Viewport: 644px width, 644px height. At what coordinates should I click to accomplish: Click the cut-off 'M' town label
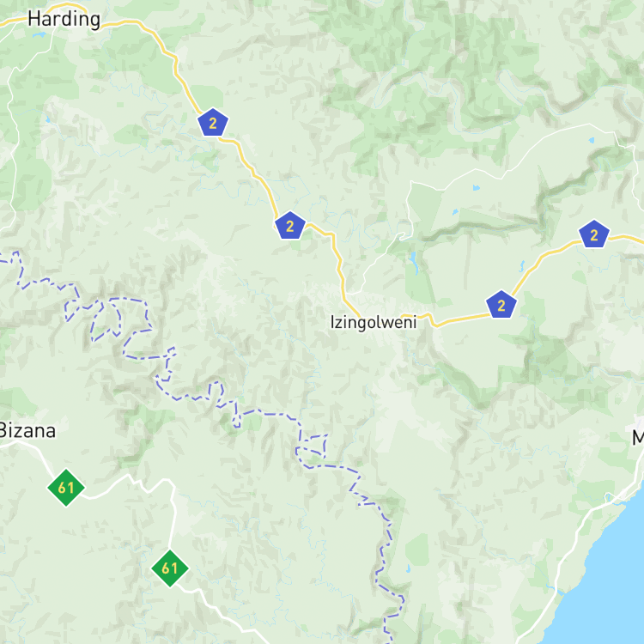pyautogui.click(x=638, y=438)
